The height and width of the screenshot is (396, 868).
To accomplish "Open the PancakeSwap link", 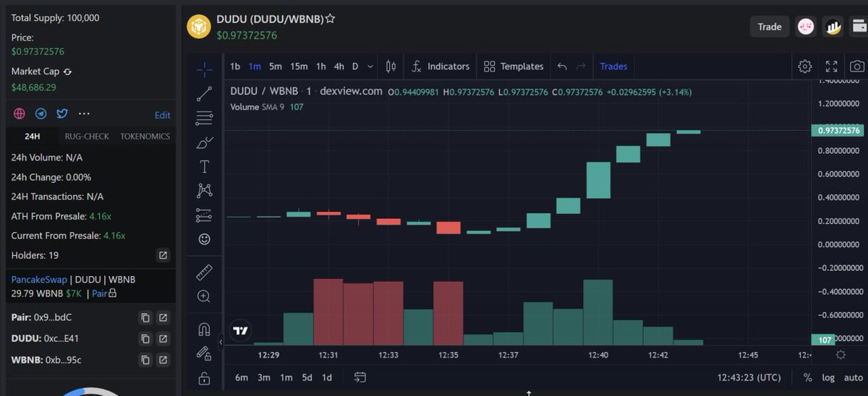I will click(39, 279).
